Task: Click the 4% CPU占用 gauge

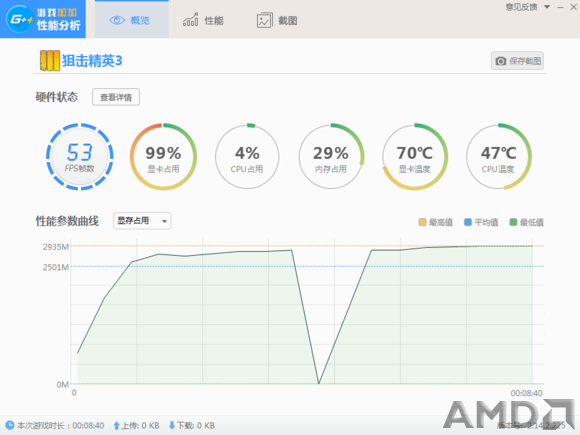Action: coord(247,156)
